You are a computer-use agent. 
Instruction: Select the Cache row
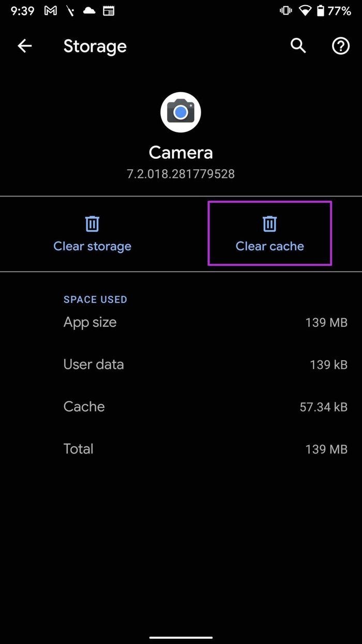pyautogui.click(x=205, y=407)
